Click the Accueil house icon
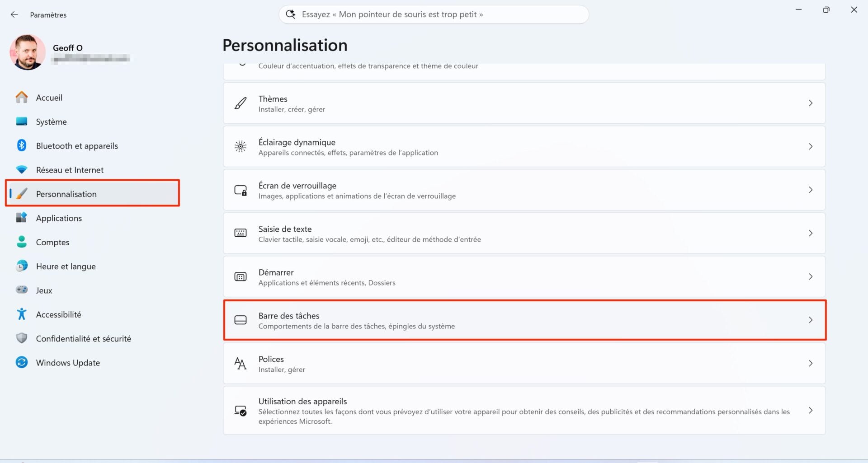The image size is (868, 463). tap(22, 98)
